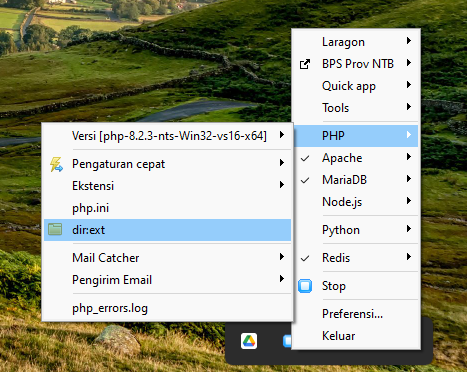Image resolution: width=467 pixels, height=372 pixels.
Task: Expand the Quick app submenu arrow
Action: pyautogui.click(x=409, y=85)
